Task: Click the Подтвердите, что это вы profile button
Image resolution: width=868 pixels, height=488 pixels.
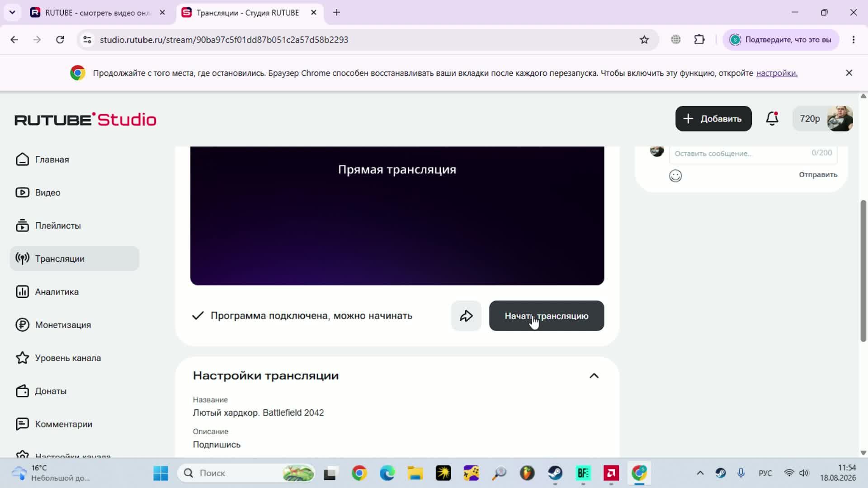Action: click(781, 40)
